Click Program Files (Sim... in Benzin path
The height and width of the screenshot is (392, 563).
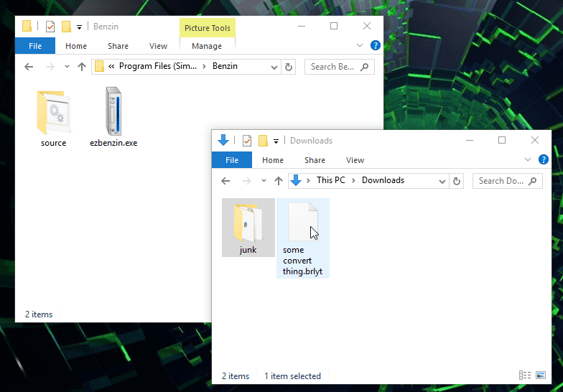pyautogui.click(x=158, y=66)
